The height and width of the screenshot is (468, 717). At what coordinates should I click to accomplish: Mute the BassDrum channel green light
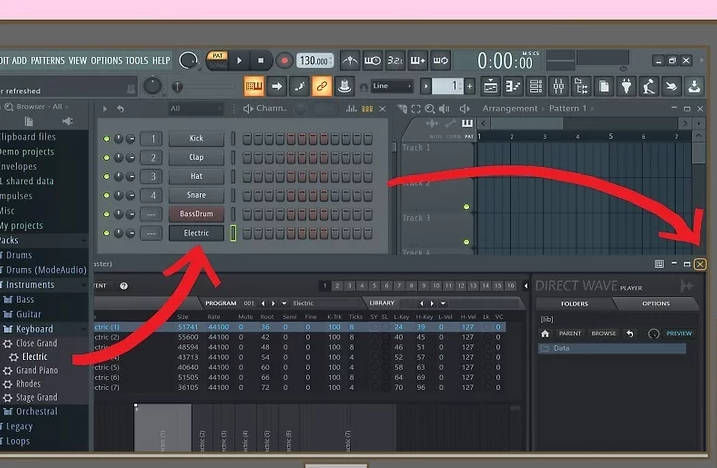[x=106, y=214]
